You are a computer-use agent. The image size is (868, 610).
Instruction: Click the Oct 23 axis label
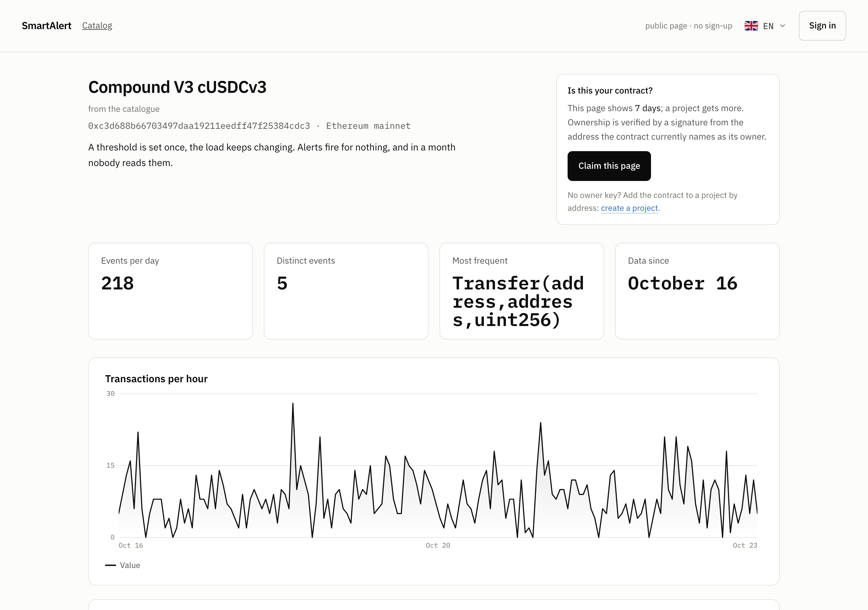point(745,545)
